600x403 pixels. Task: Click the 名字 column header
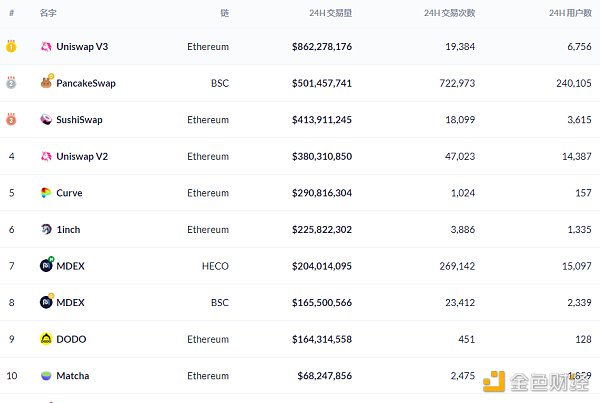point(48,14)
